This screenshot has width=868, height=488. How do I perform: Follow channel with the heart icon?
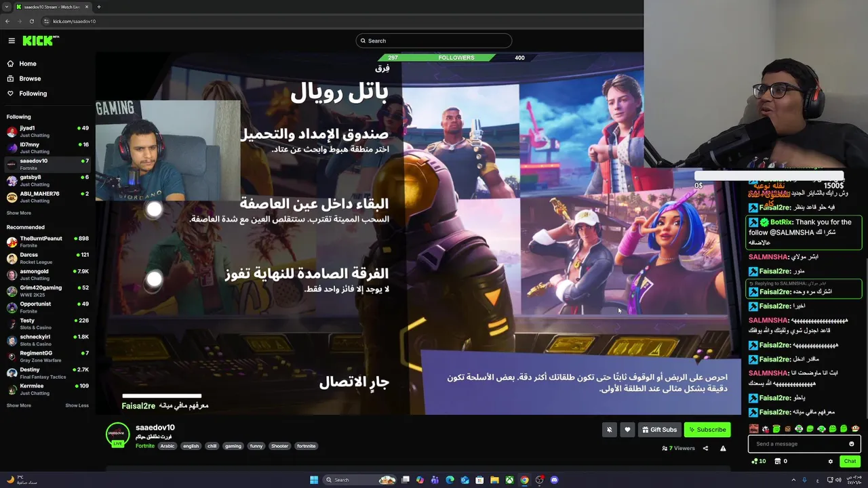[x=627, y=429]
